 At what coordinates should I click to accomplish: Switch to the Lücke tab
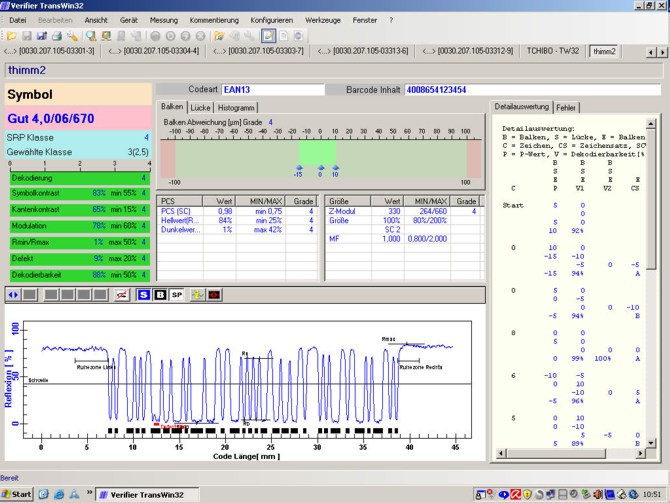(x=200, y=108)
